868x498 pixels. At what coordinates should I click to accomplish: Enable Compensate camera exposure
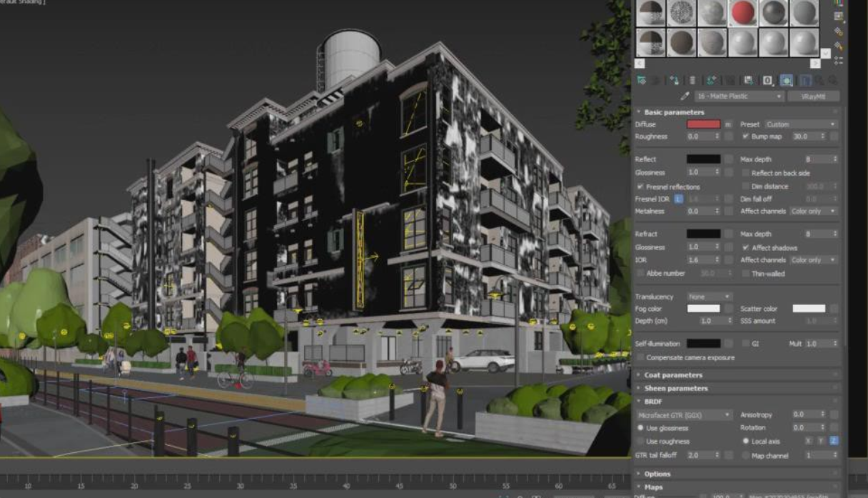tap(640, 357)
